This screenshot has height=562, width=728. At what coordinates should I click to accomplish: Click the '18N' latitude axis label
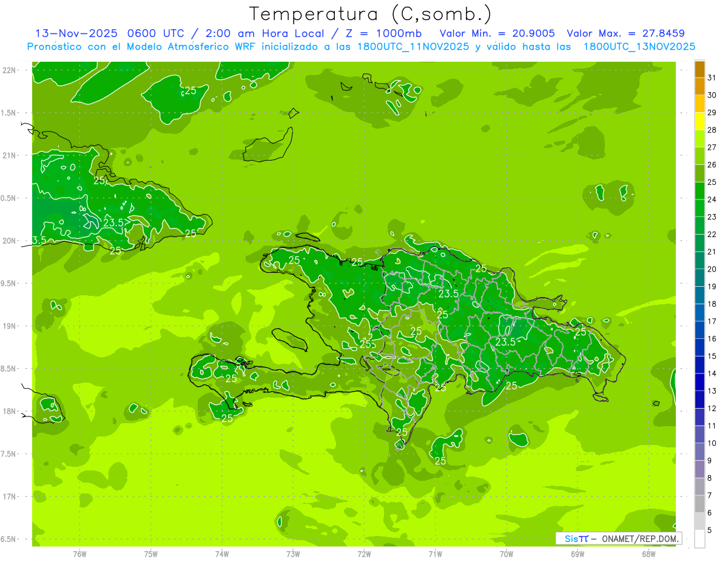(x=10, y=411)
